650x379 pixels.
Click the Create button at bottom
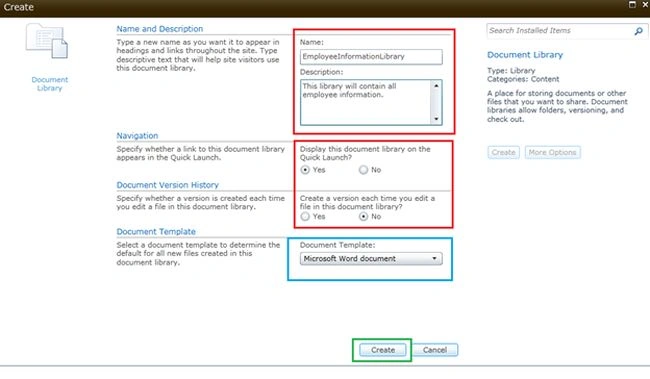[x=383, y=350]
